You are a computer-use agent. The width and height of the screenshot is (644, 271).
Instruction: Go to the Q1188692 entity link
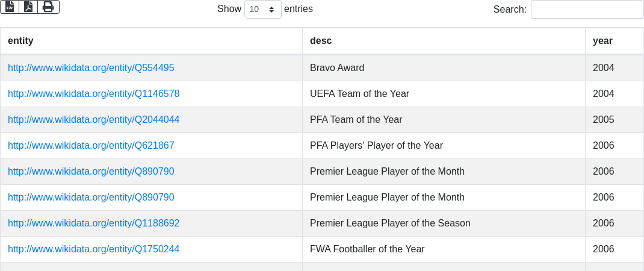93,223
